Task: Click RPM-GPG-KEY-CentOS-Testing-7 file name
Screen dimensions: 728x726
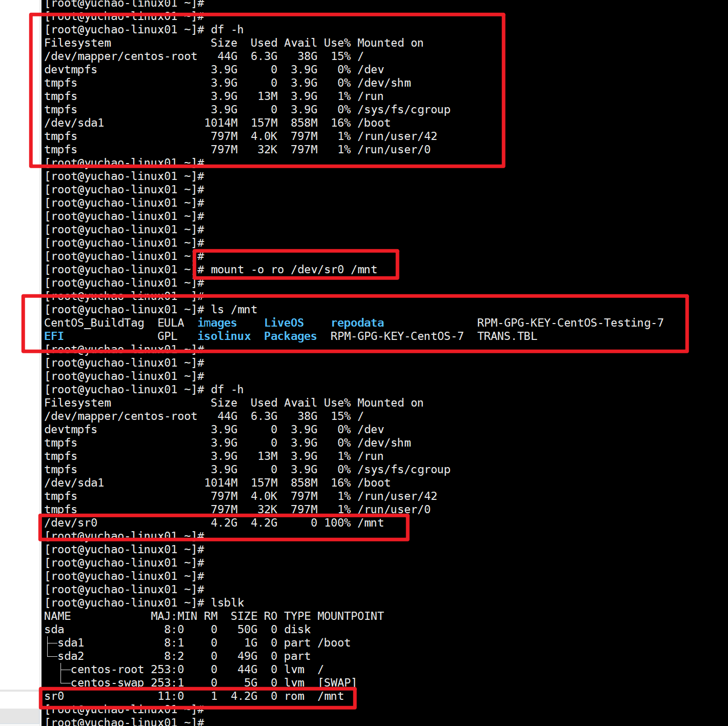Action: pyautogui.click(x=570, y=323)
